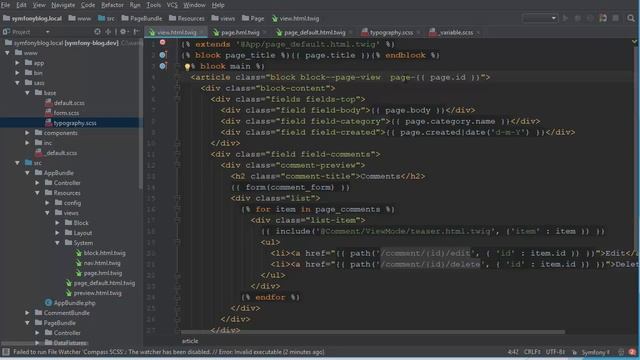This screenshot has width=640, height=360.
Task: Click the inspector icon in status bar
Action: tap(621, 352)
